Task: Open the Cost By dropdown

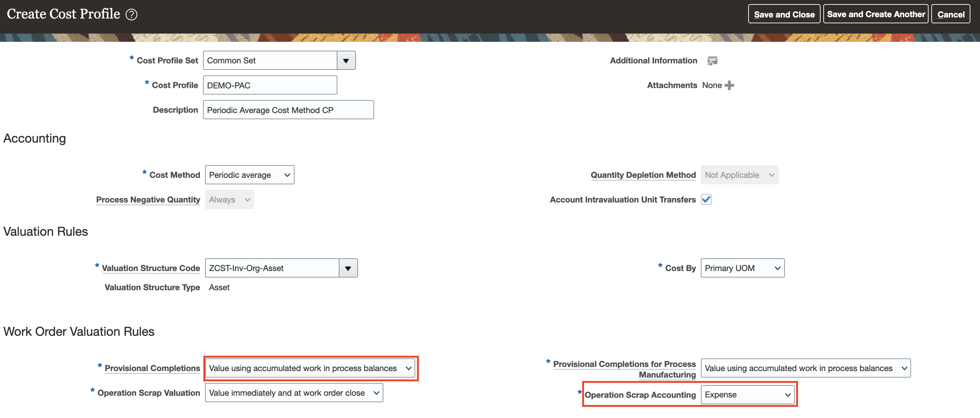Action: coord(743,268)
